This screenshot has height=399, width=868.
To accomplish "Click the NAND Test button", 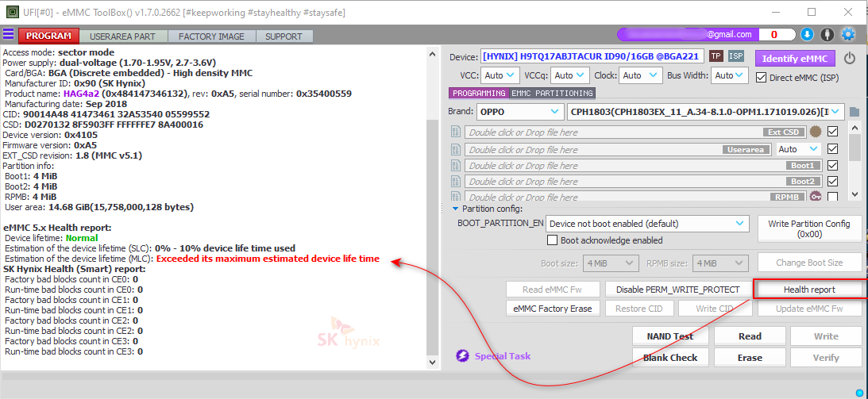I will pos(669,336).
